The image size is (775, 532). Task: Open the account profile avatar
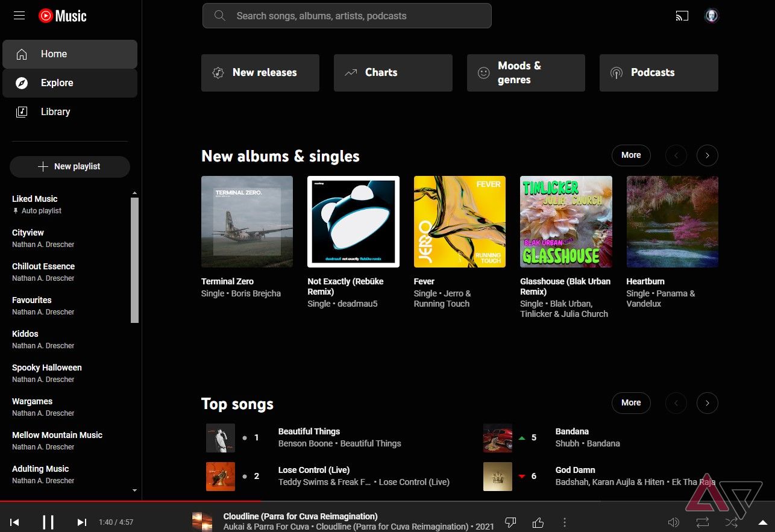712,16
